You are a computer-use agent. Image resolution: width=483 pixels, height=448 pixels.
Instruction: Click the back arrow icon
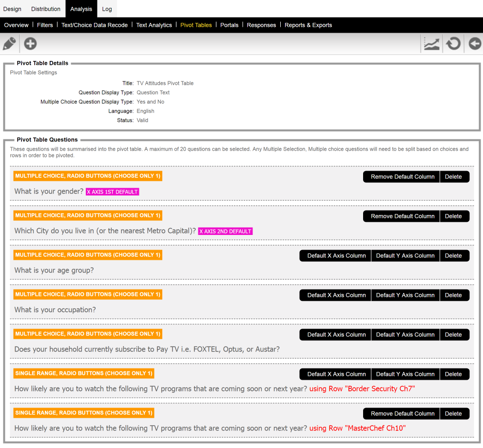pyautogui.click(x=474, y=43)
